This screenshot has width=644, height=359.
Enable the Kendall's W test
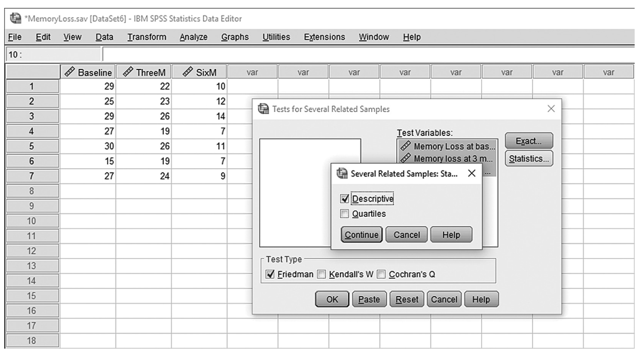point(322,274)
